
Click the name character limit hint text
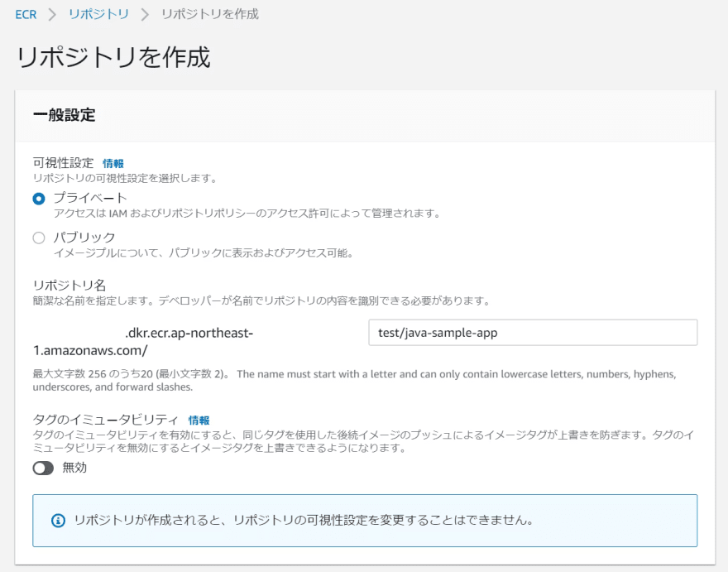[x=354, y=381]
